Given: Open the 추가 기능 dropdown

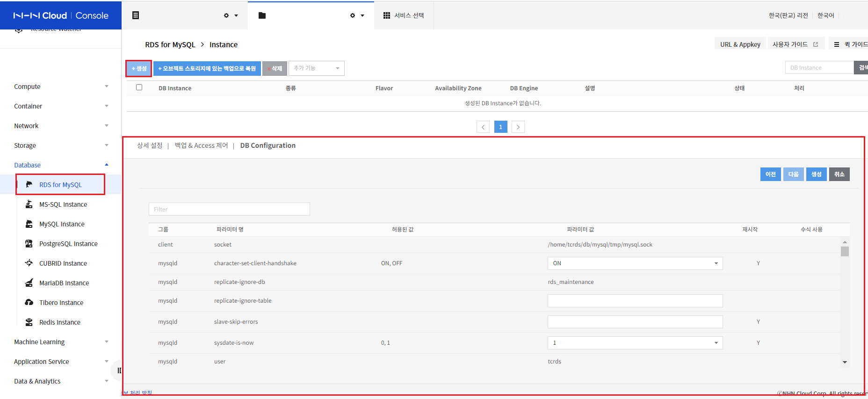Looking at the screenshot, I should (x=317, y=68).
